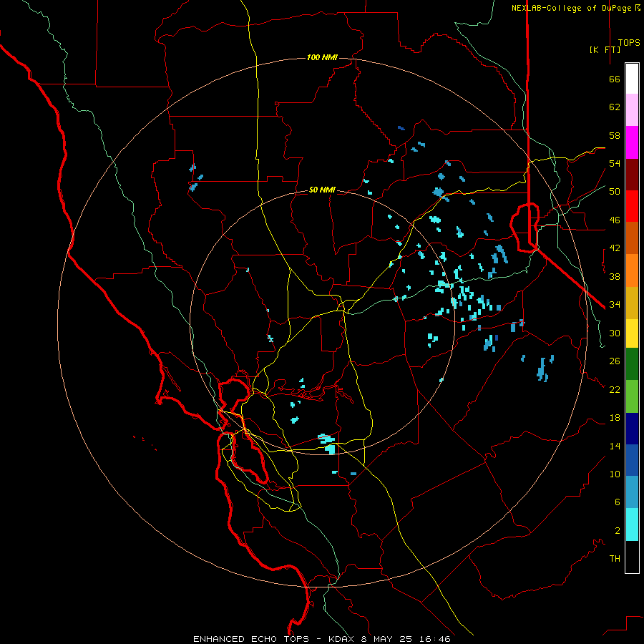Screen dimensions: 644x644
Task: Click the TOPS legend heading
Action: [x=629, y=42]
